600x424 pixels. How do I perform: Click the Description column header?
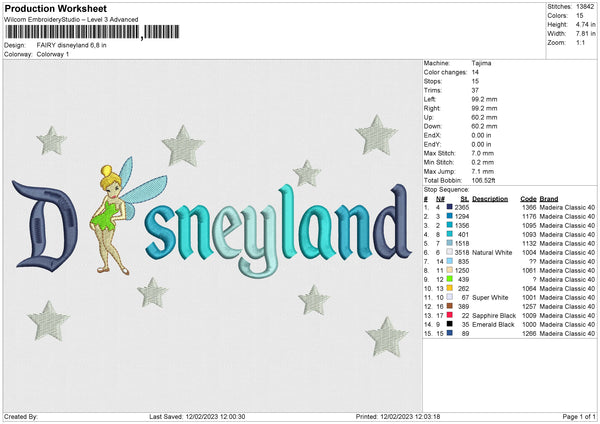click(x=490, y=199)
